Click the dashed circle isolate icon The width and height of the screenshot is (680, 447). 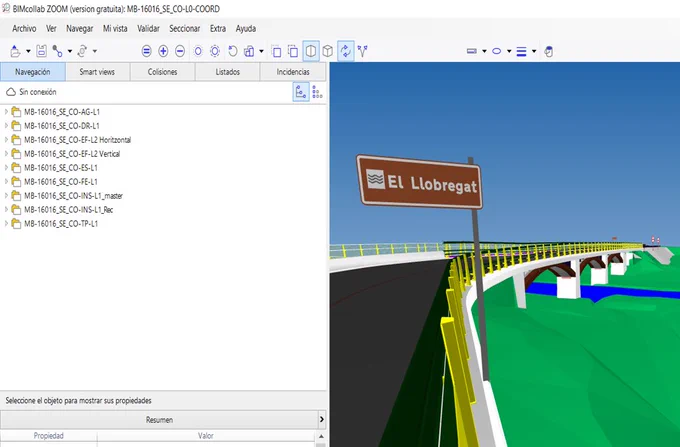click(x=215, y=51)
